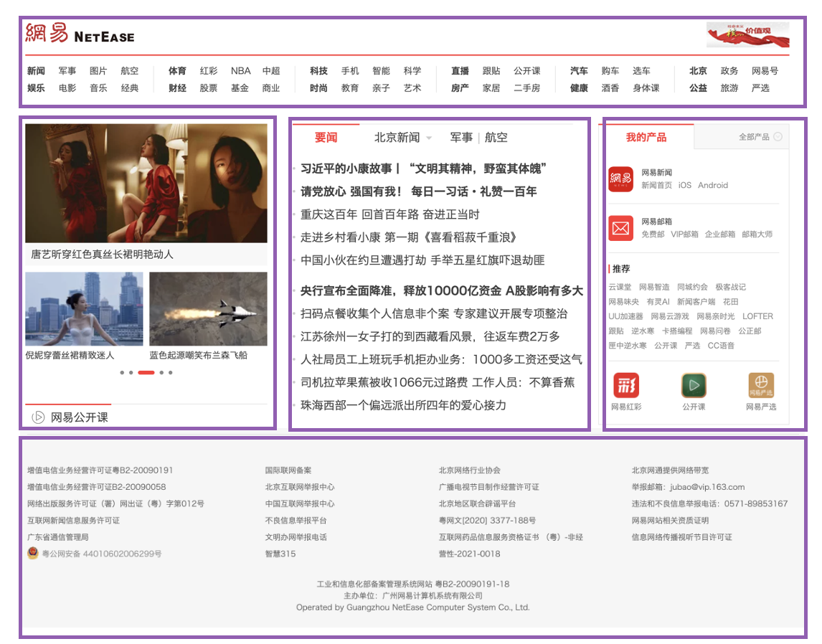This screenshot has height=644, width=822.
Task: Open the UU加速器 recommended link
Action: (625, 316)
